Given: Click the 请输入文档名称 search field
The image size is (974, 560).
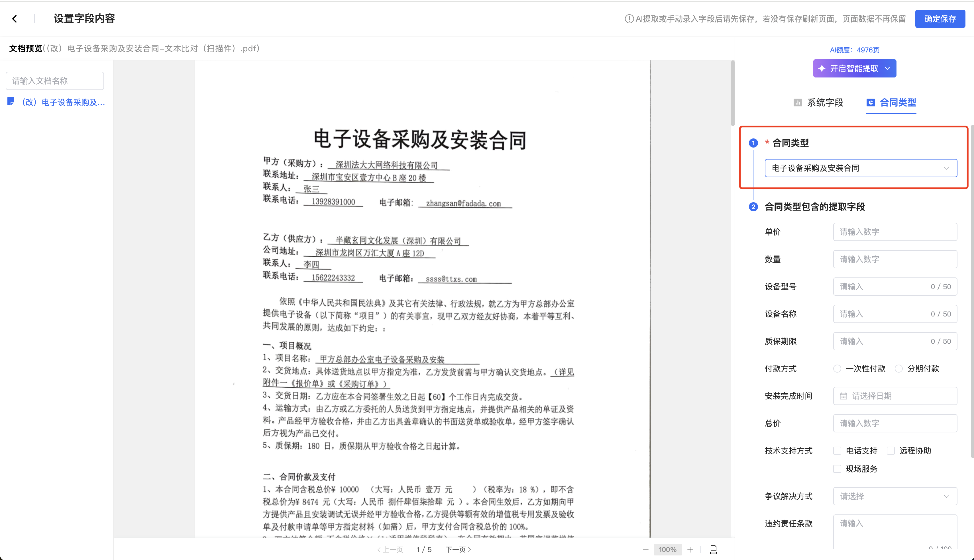Looking at the screenshot, I should (x=55, y=81).
